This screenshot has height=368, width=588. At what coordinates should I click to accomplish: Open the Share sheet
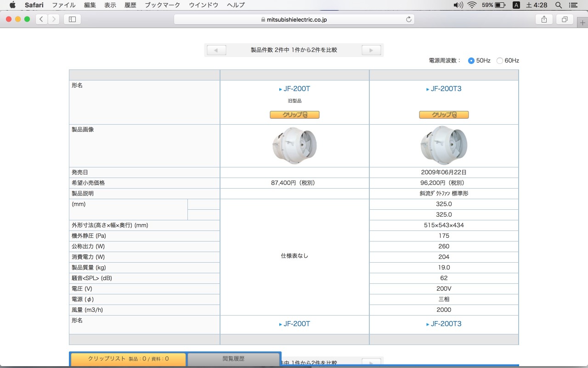544,19
